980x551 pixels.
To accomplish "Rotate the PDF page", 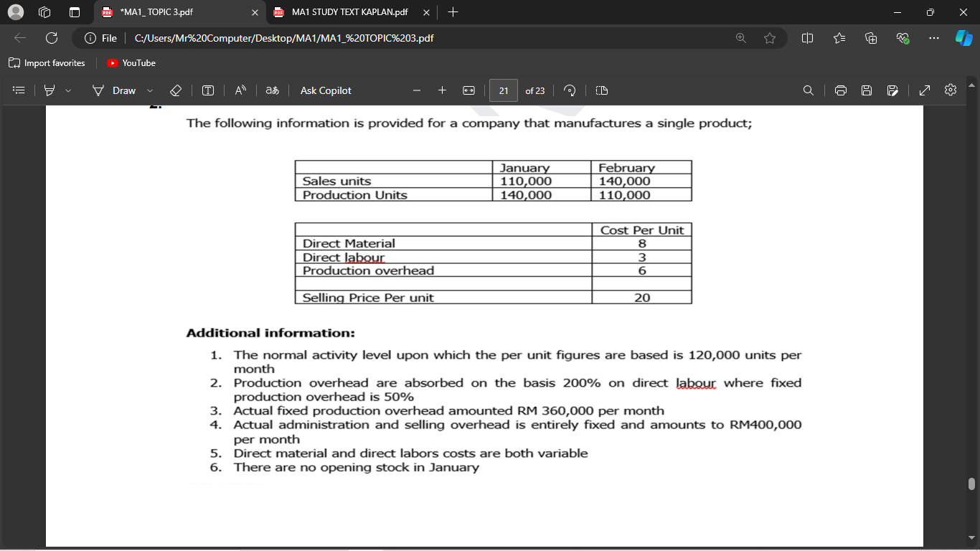I will 570,90.
